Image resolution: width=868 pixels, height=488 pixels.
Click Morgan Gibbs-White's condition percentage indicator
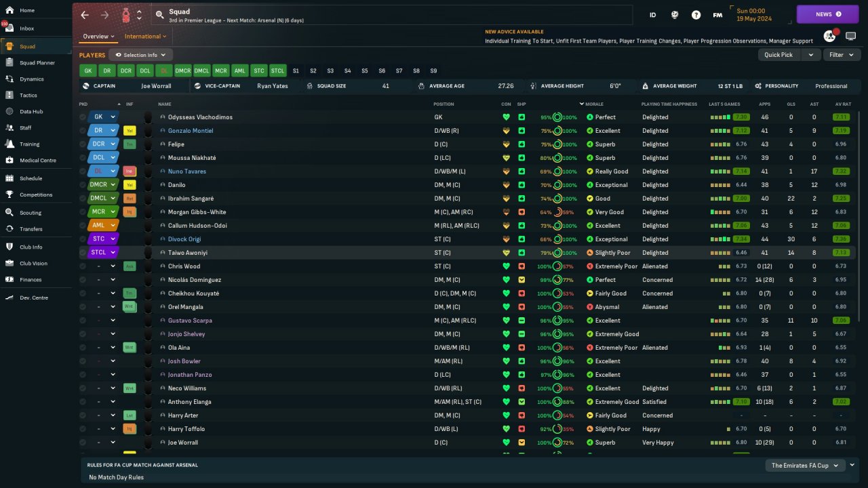tap(546, 212)
